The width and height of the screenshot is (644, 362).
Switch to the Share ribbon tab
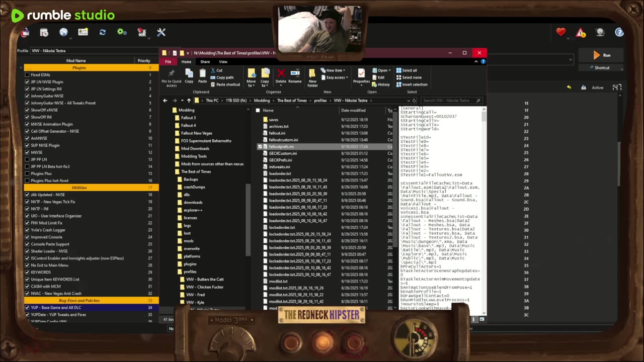click(205, 62)
